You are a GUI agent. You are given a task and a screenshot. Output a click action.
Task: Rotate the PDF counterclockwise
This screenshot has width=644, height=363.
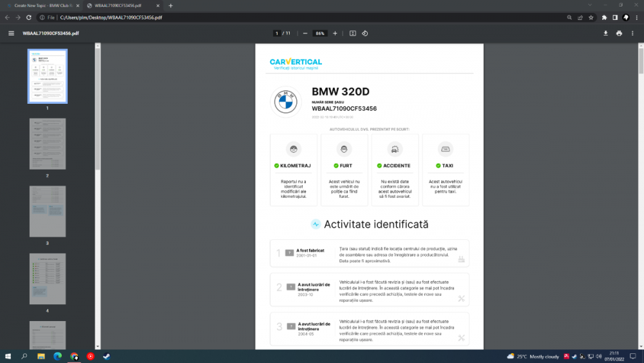click(365, 34)
